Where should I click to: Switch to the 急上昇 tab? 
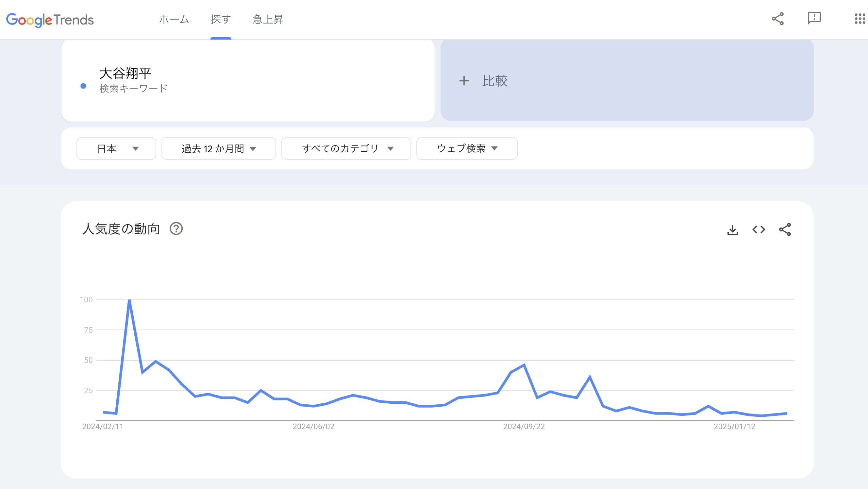click(x=268, y=20)
